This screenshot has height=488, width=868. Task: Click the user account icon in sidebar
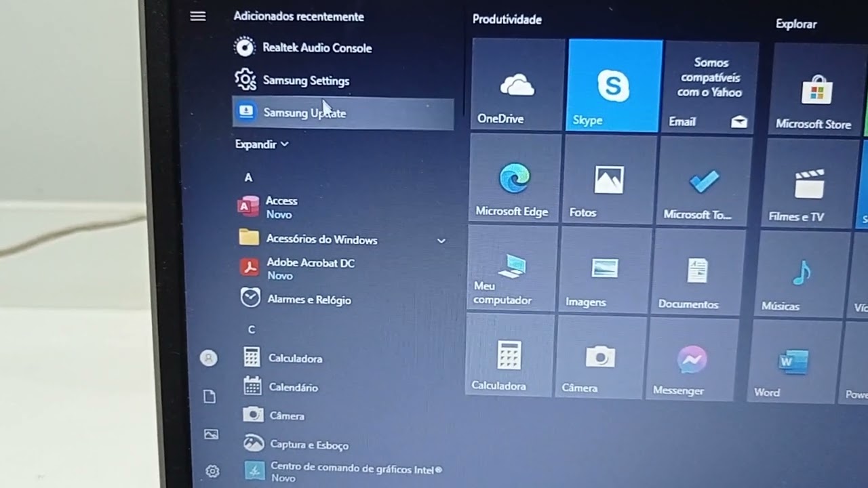(x=209, y=359)
